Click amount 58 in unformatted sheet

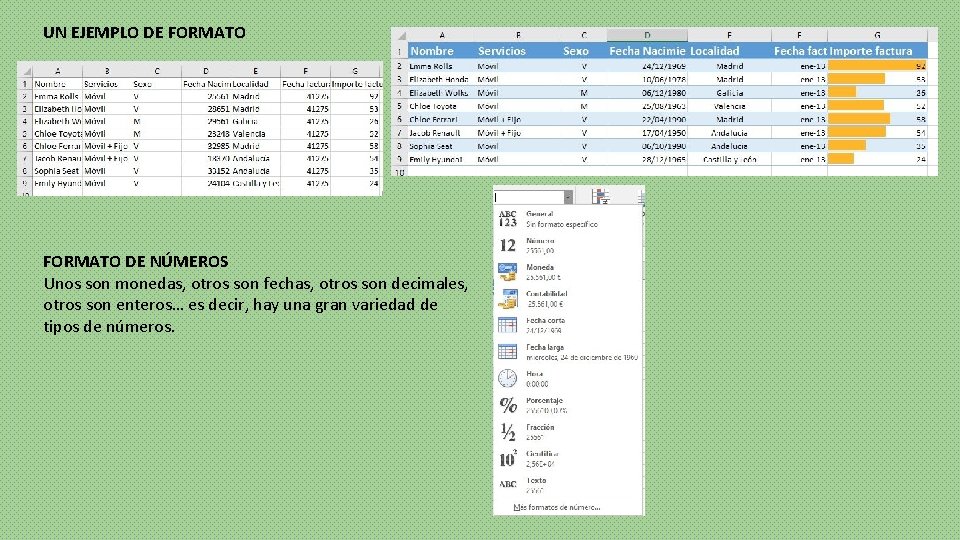coord(355,146)
